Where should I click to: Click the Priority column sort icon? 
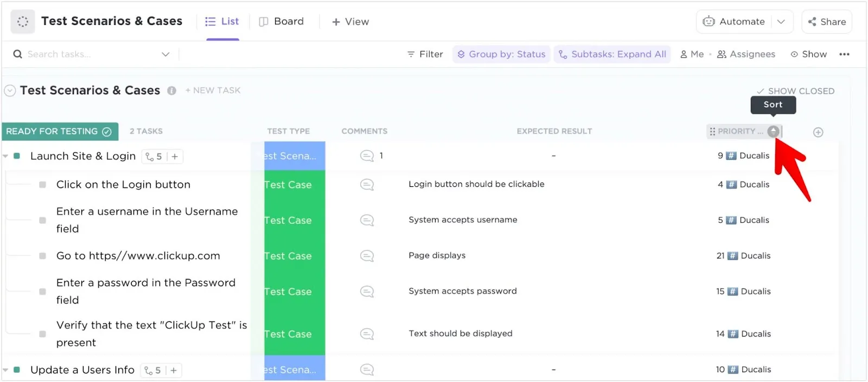pos(773,132)
